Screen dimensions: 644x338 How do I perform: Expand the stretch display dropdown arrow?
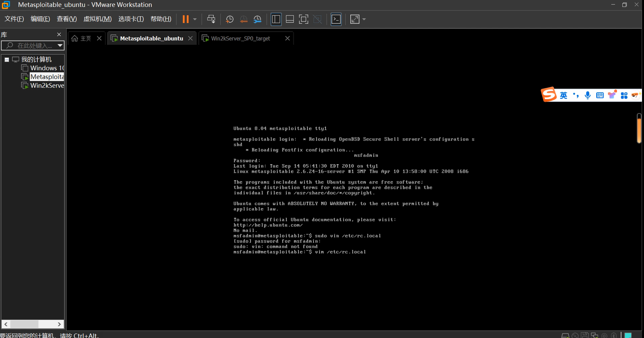[x=364, y=19]
